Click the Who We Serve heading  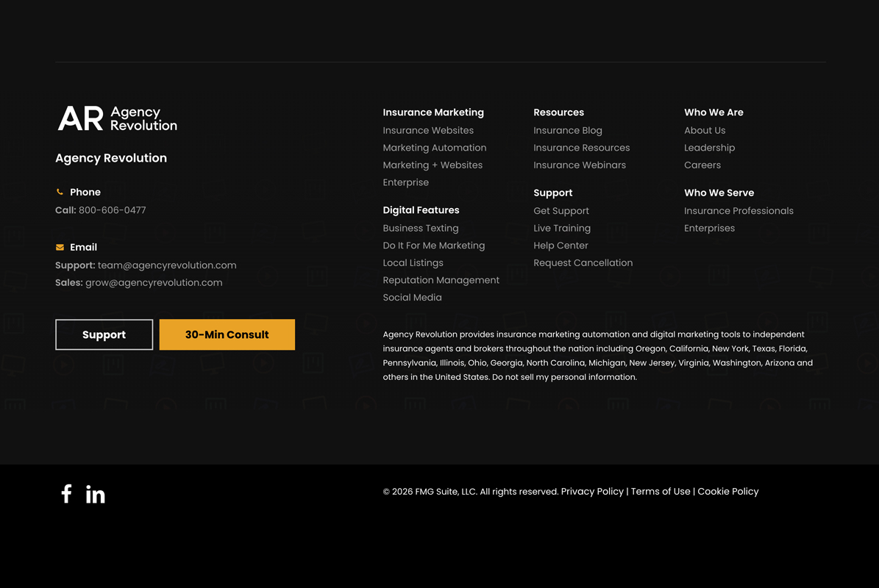coord(719,193)
